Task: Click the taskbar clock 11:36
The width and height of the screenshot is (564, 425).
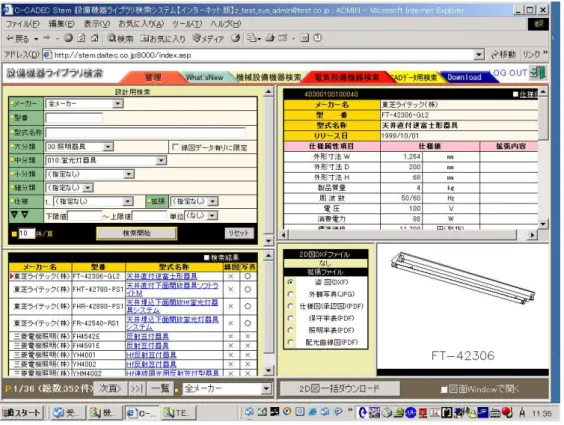Action: [541, 414]
